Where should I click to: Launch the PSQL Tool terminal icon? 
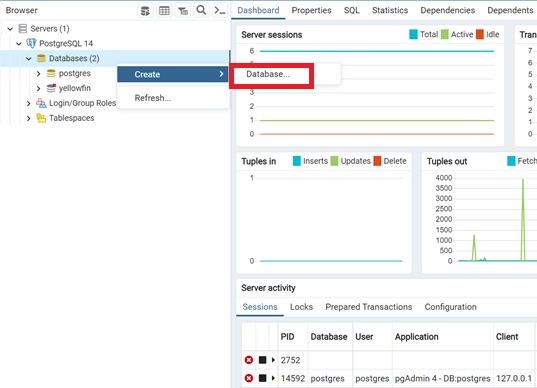220,11
